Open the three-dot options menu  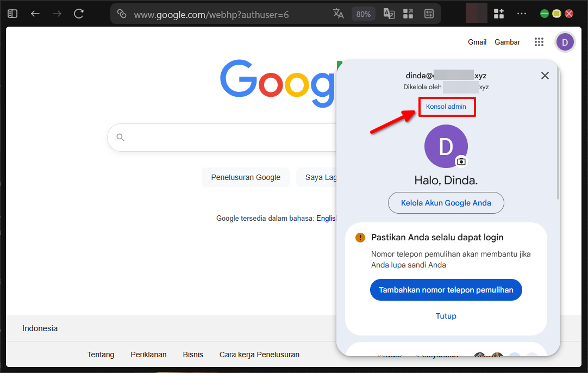(522, 13)
